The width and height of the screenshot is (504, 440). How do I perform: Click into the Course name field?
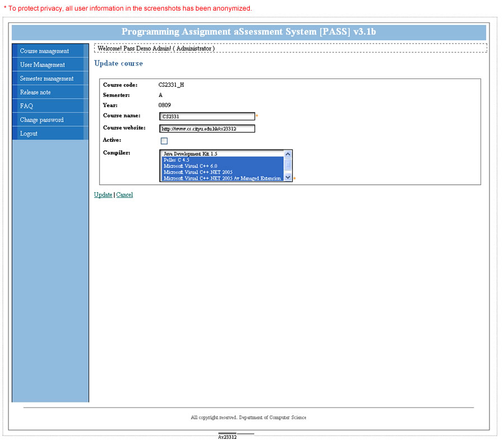pos(207,117)
